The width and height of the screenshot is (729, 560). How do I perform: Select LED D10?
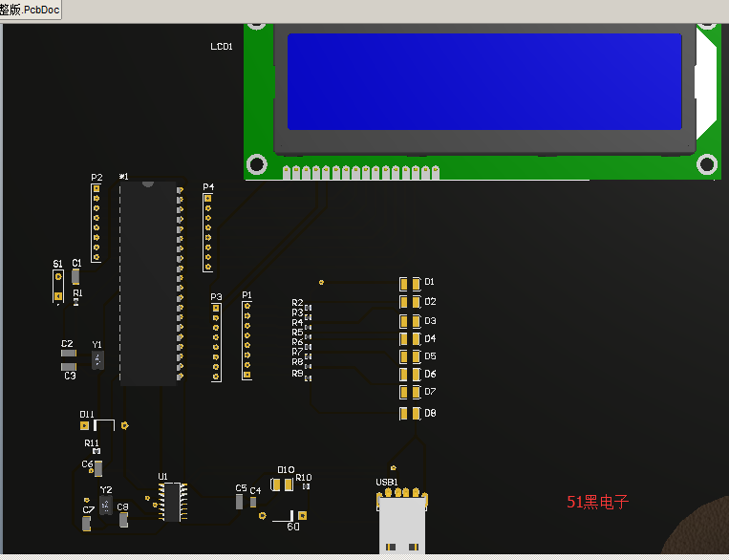click(x=282, y=485)
